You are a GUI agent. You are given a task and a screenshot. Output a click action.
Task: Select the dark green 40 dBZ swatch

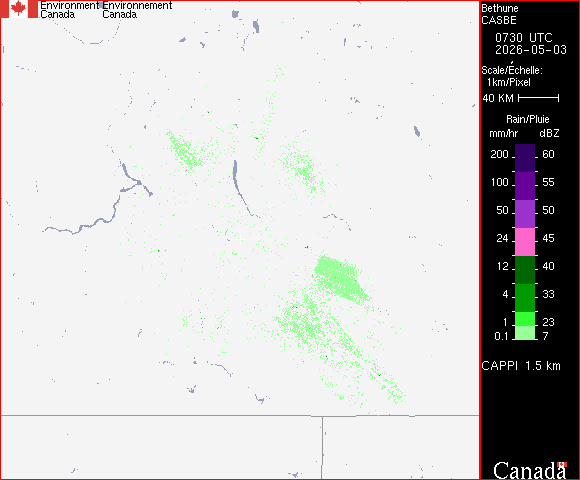[525, 270]
